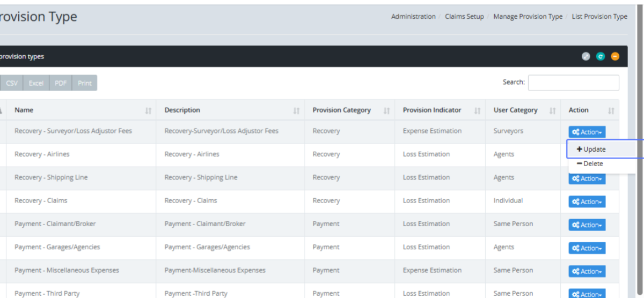Viewport: 644px width, 298px height.
Task: Collapse panel with orange minus icon
Action: pyautogui.click(x=615, y=56)
